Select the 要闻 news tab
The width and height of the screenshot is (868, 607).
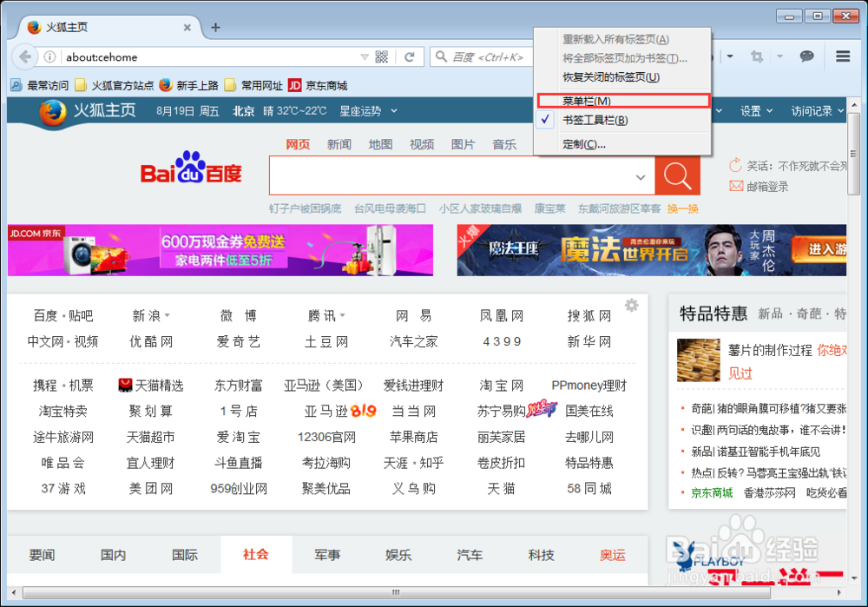click(42, 554)
